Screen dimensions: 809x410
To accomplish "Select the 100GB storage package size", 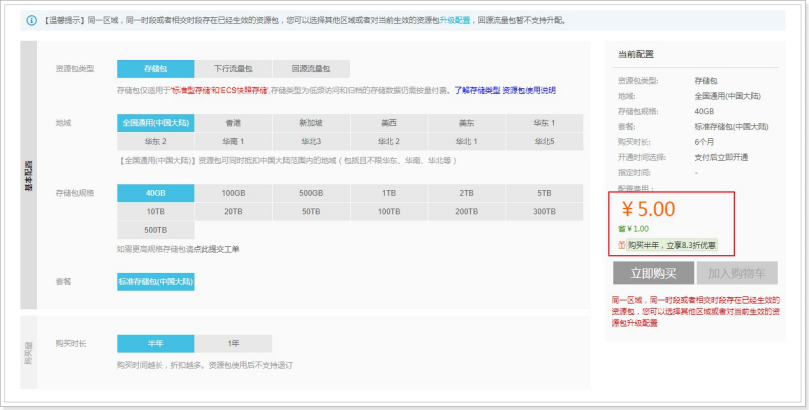I will 233,193.
